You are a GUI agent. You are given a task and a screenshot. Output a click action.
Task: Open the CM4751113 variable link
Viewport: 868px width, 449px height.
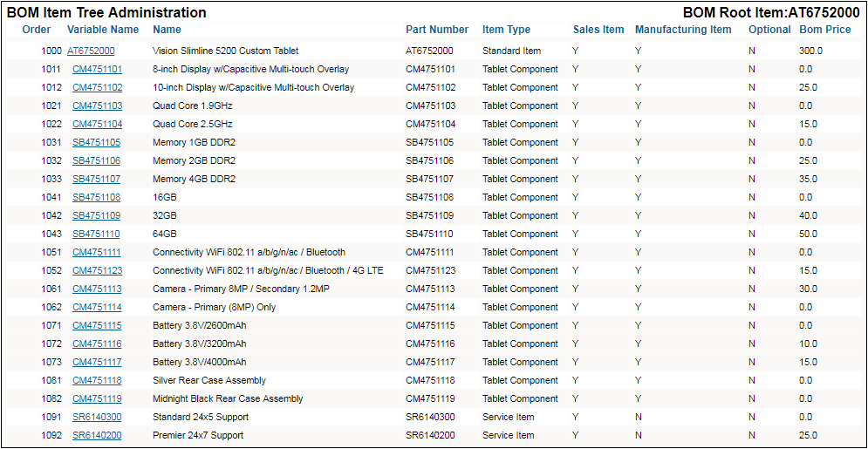(x=97, y=289)
